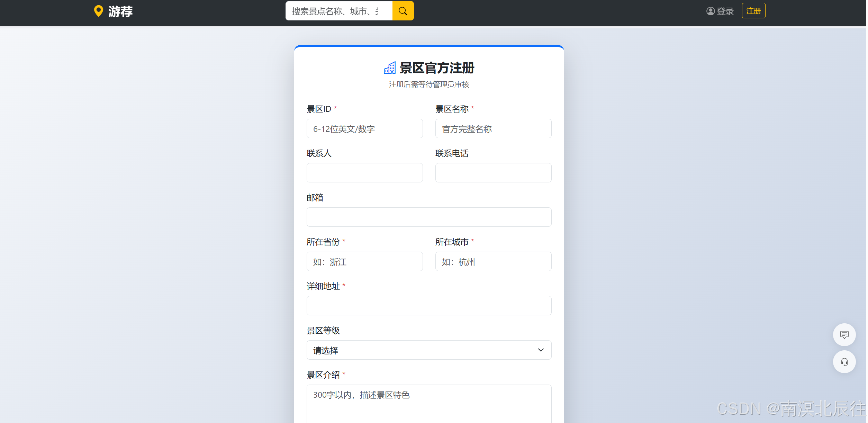Click the 景区等级 dropdown chevron arrow
This screenshot has height=423, width=868.
pyautogui.click(x=541, y=350)
